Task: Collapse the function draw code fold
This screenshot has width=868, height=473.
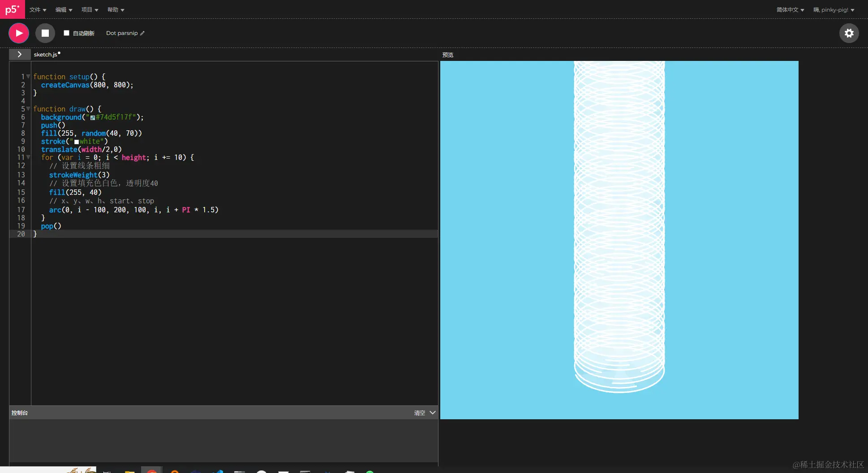Action: pyautogui.click(x=28, y=109)
